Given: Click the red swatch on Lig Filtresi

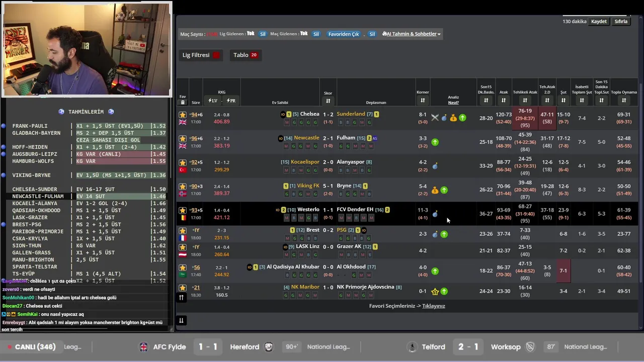Looking at the screenshot, I should click(216, 55).
